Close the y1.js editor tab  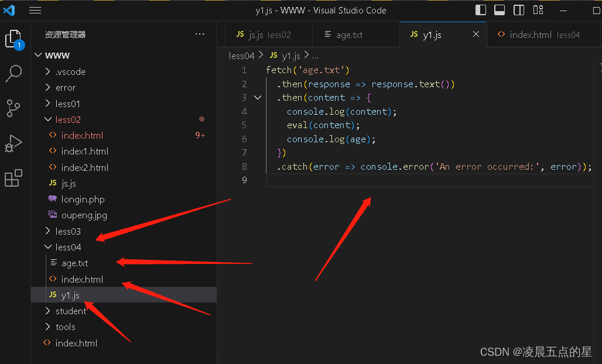(476, 34)
